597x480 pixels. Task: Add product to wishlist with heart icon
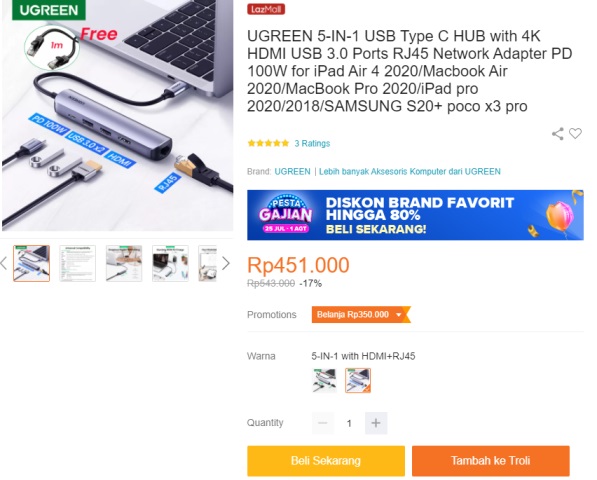(x=575, y=133)
